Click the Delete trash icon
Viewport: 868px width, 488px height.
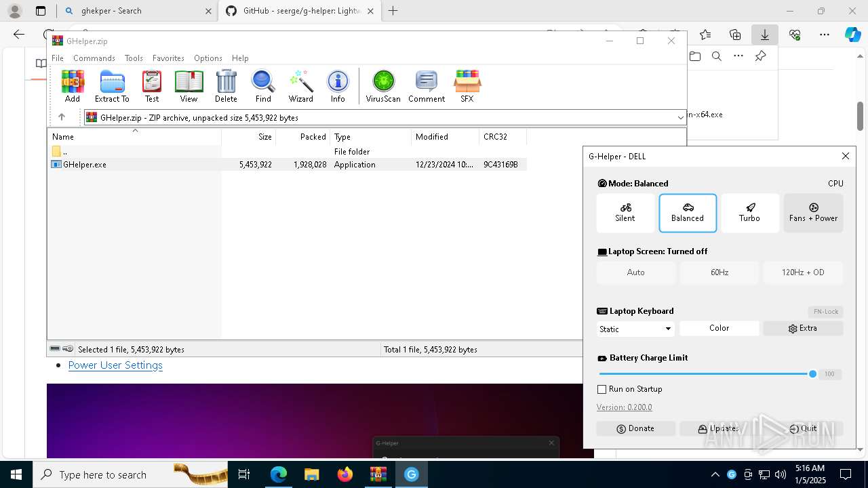point(226,86)
